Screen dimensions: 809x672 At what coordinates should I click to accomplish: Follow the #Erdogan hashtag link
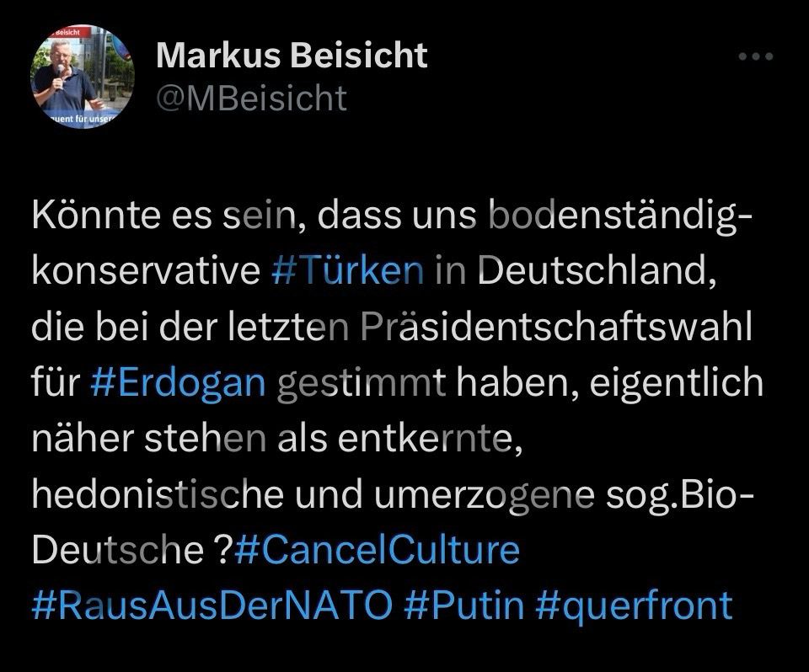177,385
